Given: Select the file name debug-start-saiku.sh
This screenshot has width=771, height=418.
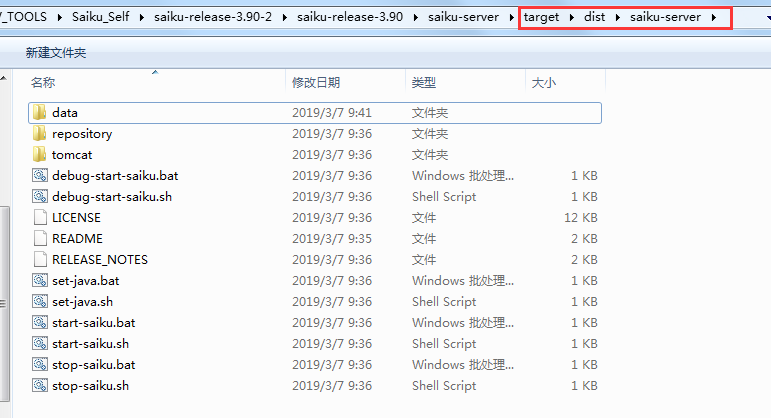Looking at the screenshot, I should (x=112, y=197).
